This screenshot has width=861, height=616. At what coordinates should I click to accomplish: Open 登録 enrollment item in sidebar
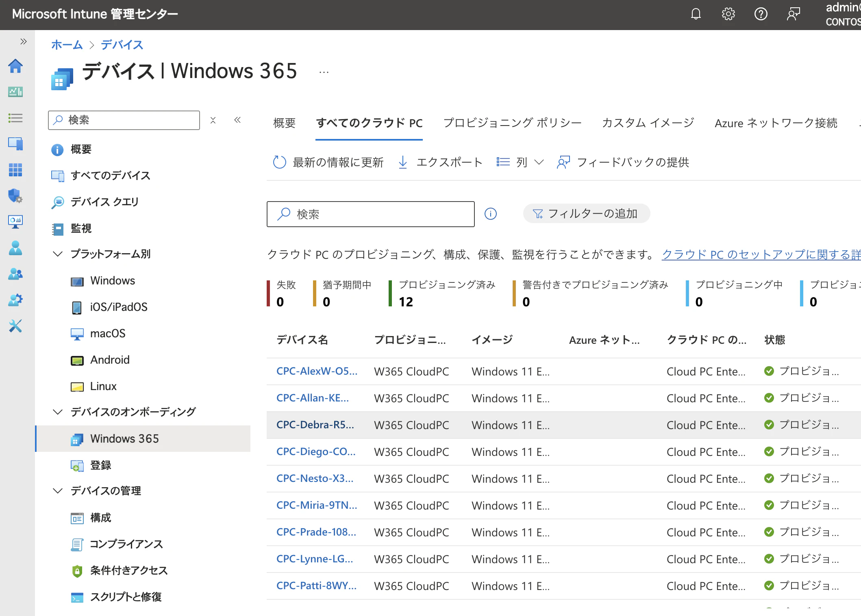click(100, 465)
